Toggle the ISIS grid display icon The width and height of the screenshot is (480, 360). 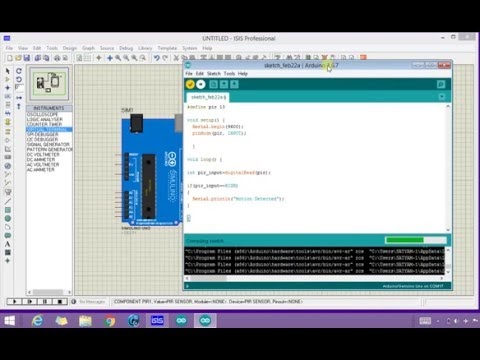pos(88,58)
